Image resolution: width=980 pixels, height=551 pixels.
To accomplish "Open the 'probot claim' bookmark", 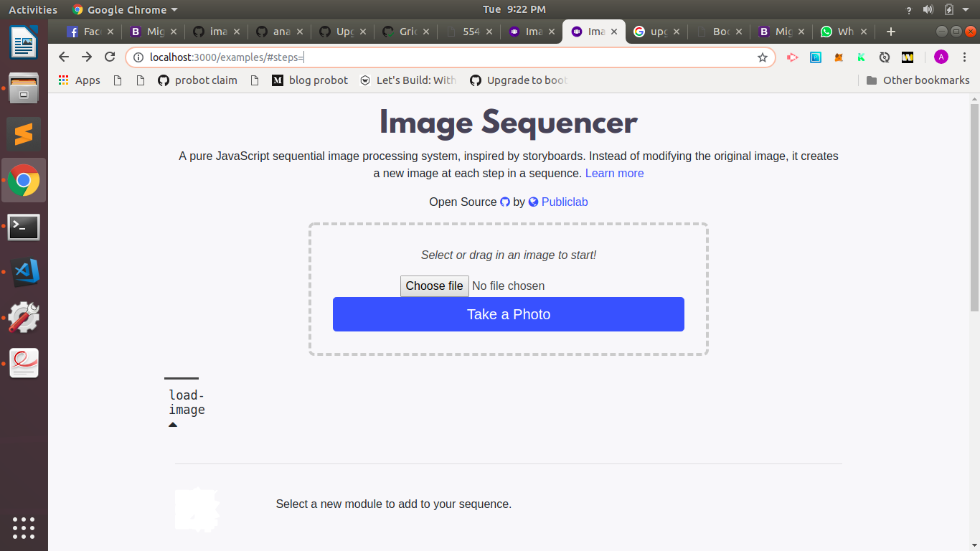I will [198, 80].
